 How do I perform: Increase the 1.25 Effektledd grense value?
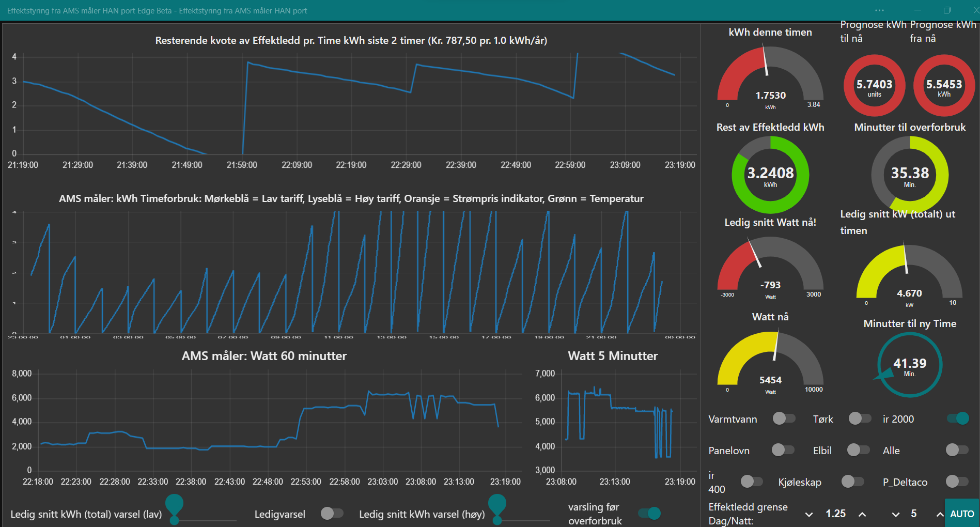point(862,514)
